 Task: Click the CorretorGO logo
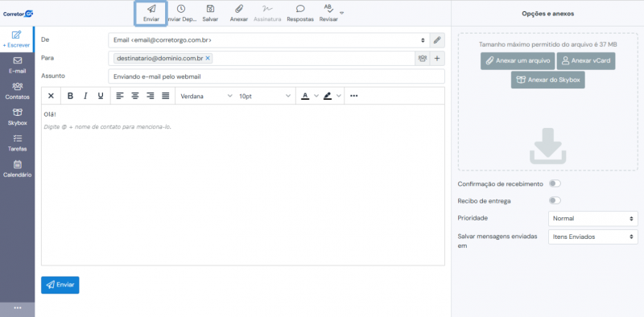(x=18, y=14)
